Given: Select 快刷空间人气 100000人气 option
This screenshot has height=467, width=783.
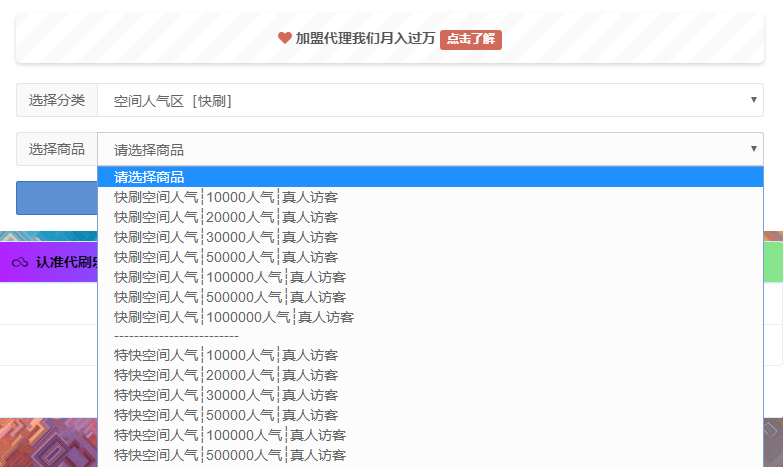Looking at the screenshot, I should click(229, 277).
